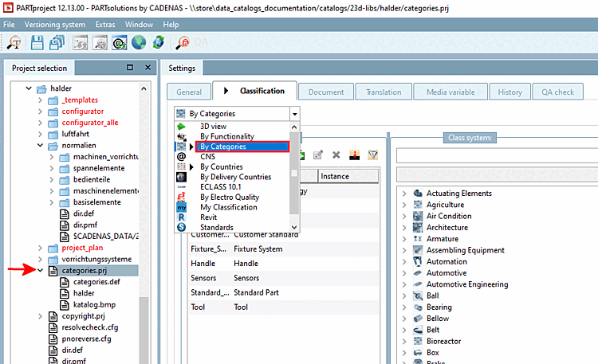Image resolution: width=598 pixels, height=364 pixels.
Task: Expand the project_plan folder
Action: 40,248
